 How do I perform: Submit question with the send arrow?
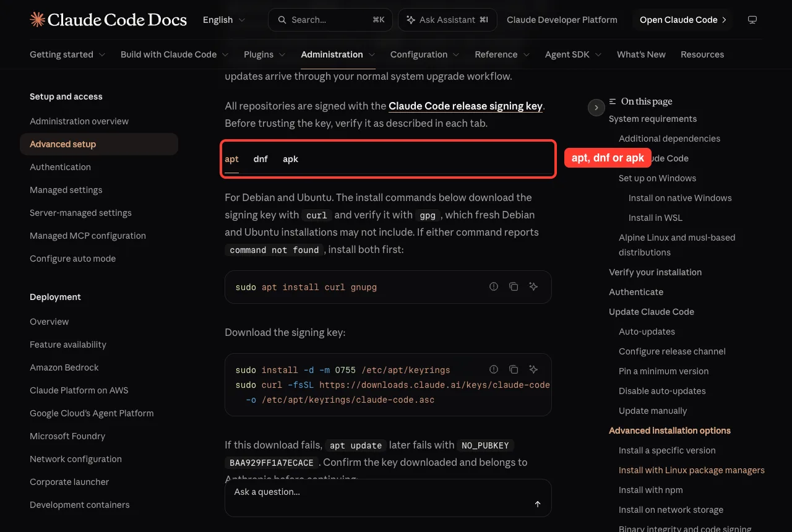point(538,504)
